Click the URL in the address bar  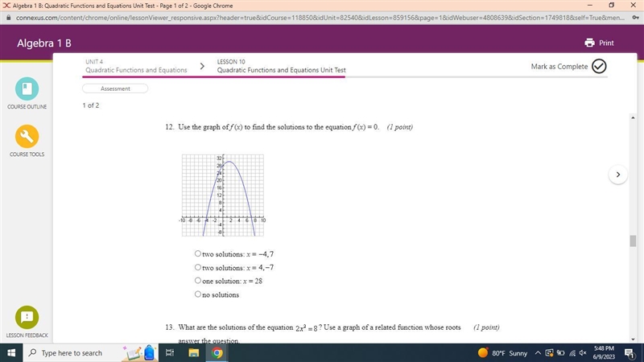tap(320, 18)
